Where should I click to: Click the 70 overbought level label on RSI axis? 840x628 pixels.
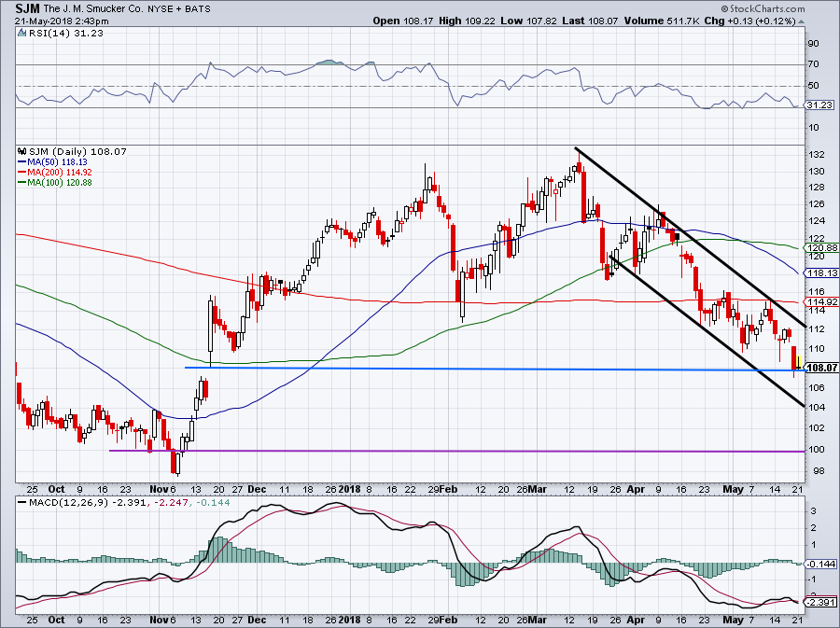[813, 64]
